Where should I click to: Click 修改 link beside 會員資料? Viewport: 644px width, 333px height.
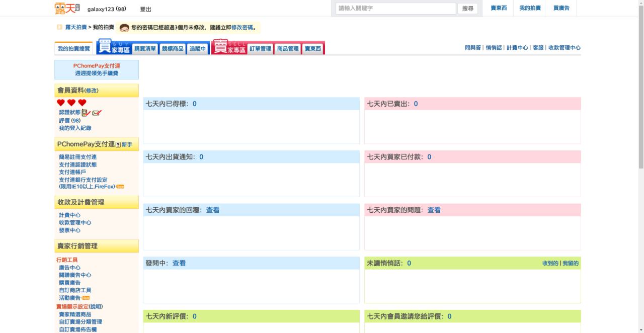pos(91,91)
